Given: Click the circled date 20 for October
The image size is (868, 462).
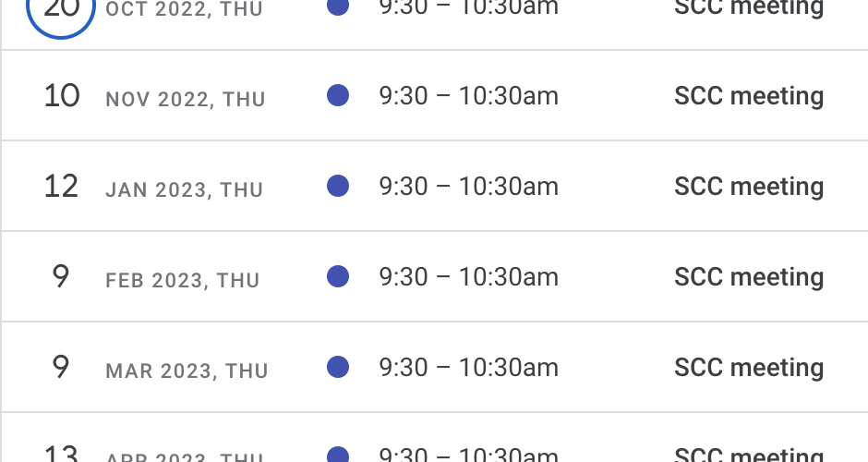Looking at the screenshot, I should click(61, 11).
